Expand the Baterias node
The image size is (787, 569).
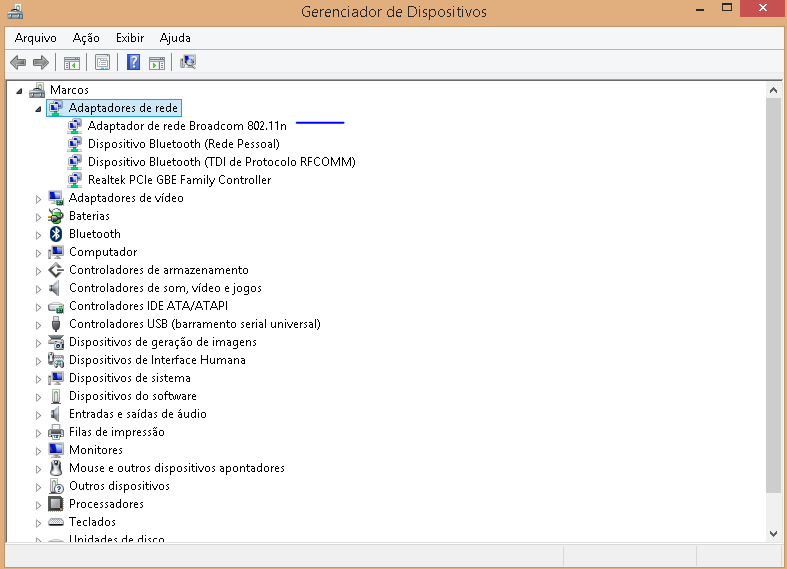tap(38, 217)
